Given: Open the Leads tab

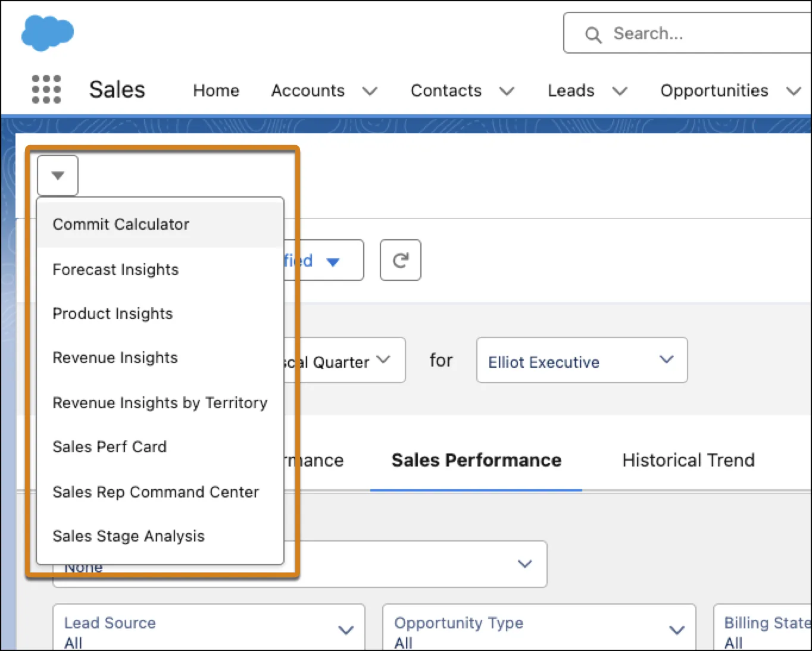Looking at the screenshot, I should (571, 90).
